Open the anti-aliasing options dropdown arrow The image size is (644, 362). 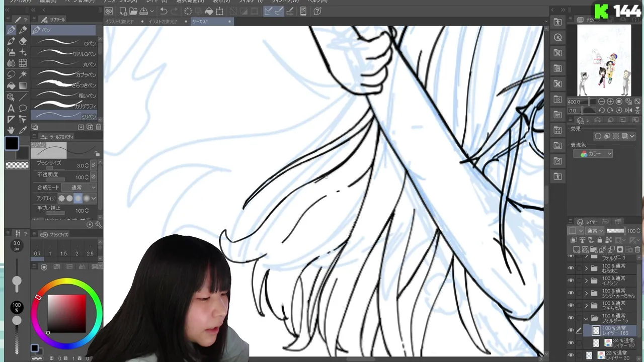click(x=94, y=199)
